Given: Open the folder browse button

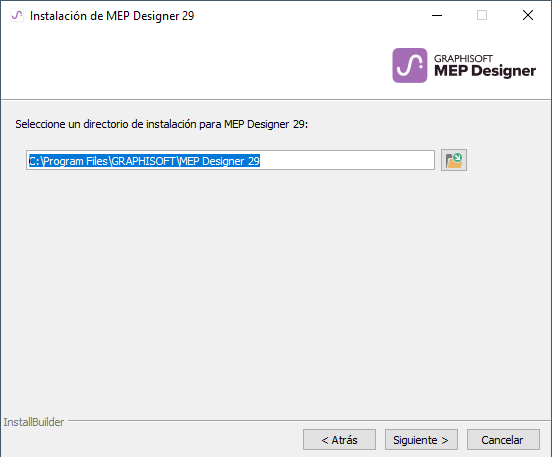Looking at the screenshot, I should pos(454,160).
